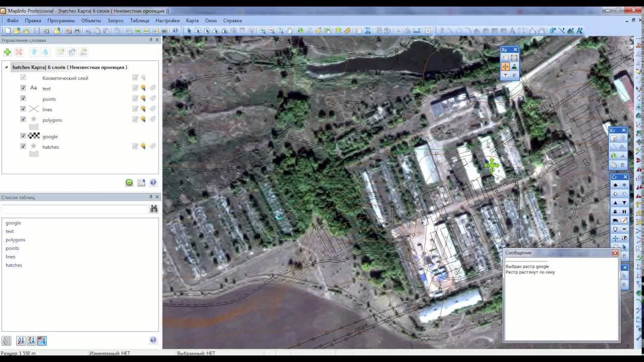The image size is (644, 362).
Task: Select the Marquee Select tool
Action: pyautogui.click(x=198, y=31)
